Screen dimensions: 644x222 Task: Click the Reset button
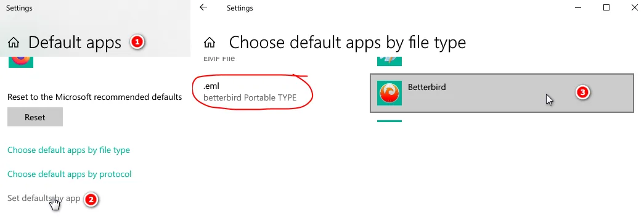point(35,117)
